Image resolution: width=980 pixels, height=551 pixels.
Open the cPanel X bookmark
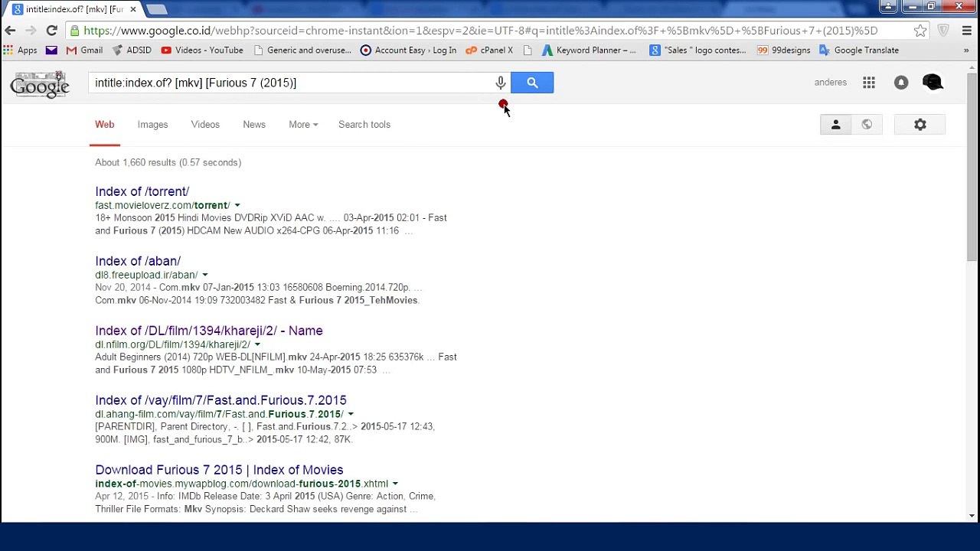489,51
